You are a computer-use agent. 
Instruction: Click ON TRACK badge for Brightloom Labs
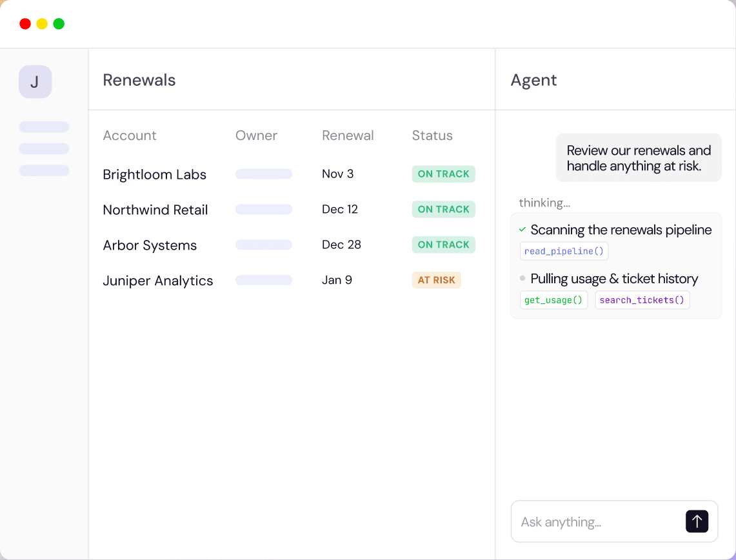(444, 174)
